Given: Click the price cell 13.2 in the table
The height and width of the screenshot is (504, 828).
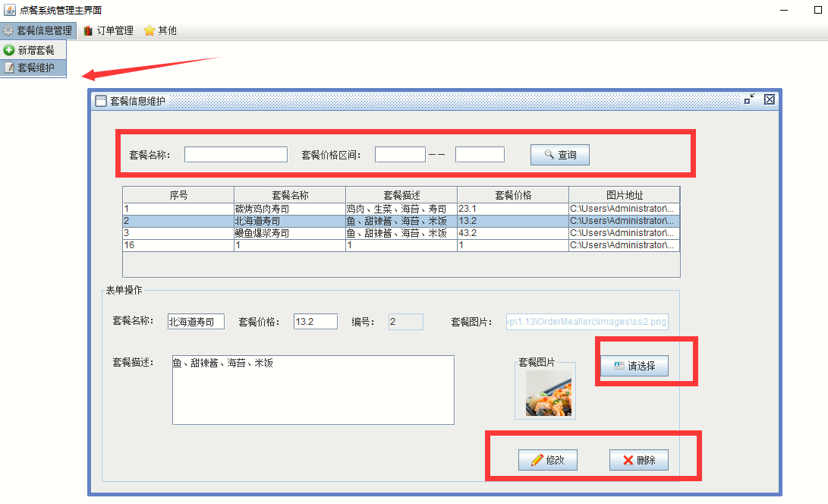Looking at the screenshot, I should click(513, 221).
